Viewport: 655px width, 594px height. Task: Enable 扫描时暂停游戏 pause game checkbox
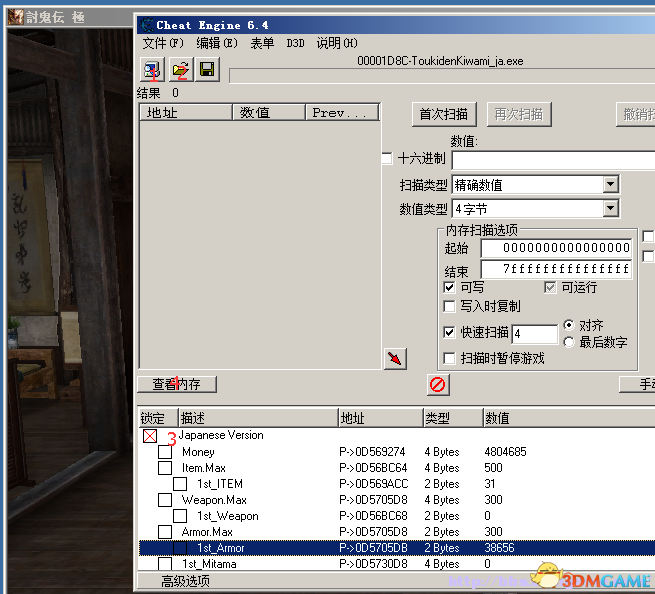pos(449,358)
